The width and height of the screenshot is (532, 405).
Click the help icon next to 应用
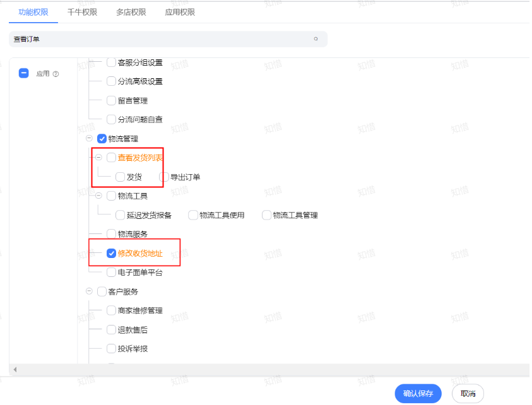[x=56, y=74]
